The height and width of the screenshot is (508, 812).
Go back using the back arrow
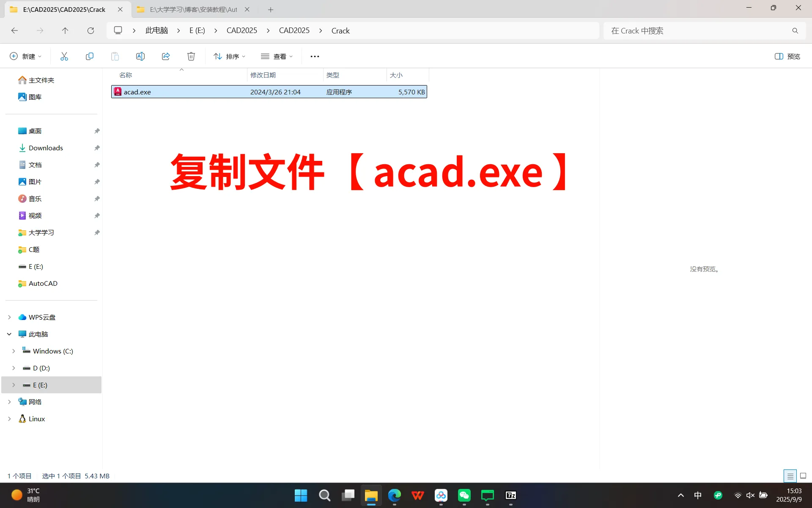[14, 30]
